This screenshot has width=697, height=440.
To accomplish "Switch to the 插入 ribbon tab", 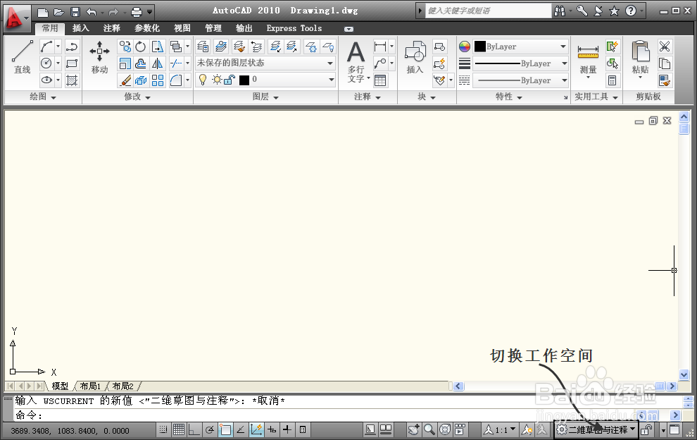I will [81, 29].
